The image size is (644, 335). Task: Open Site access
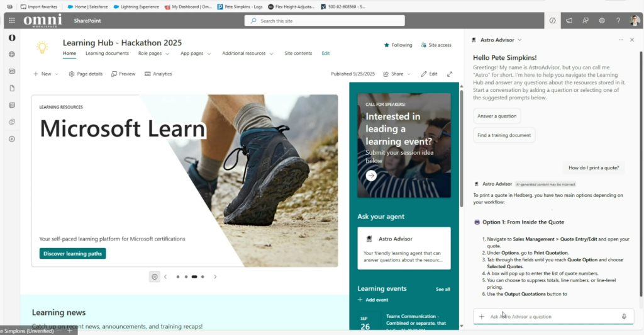pyautogui.click(x=436, y=45)
